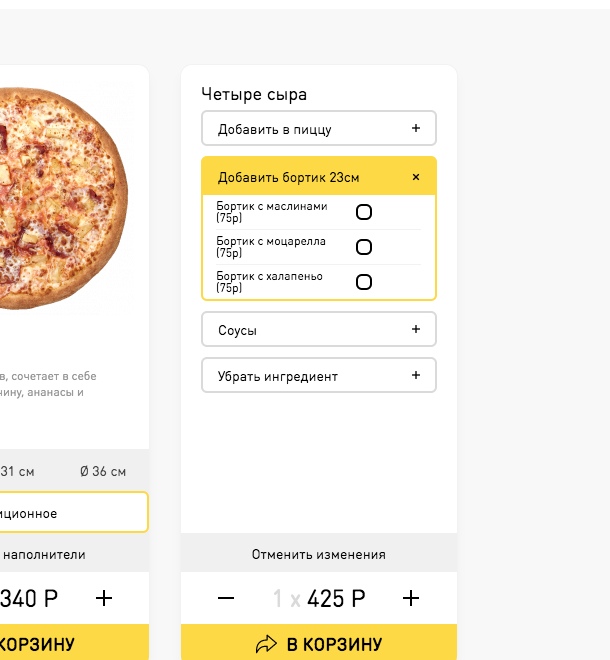Choose the 31 см pizza size
This screenshot has width=610, height=660.
[x=18, y=471]
